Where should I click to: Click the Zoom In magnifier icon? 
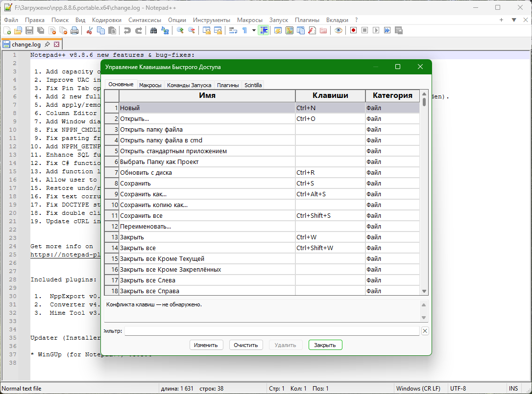coord(180,30)
